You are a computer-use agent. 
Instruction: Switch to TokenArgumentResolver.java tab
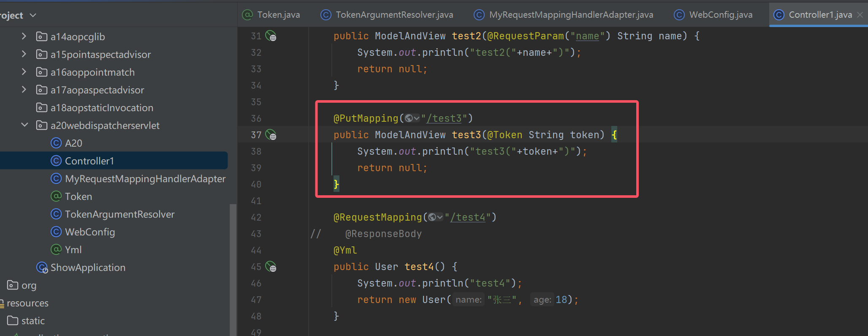click(x=387, y=15)
